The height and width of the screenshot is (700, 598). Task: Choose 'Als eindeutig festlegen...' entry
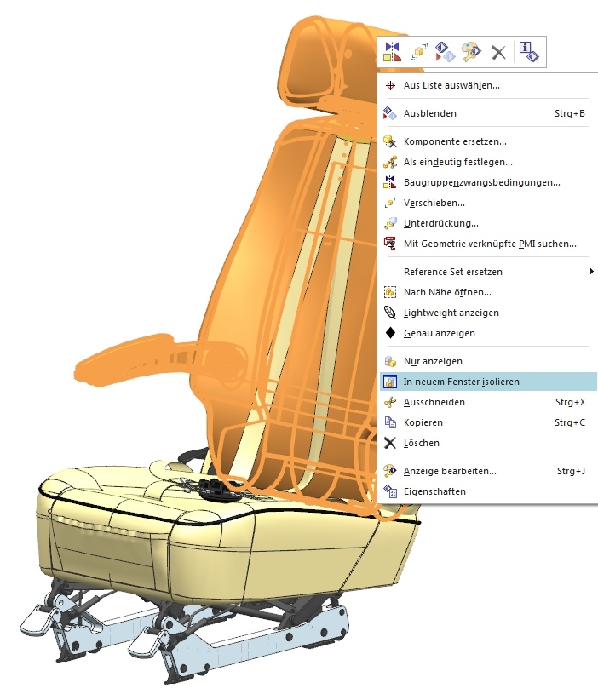488,162
